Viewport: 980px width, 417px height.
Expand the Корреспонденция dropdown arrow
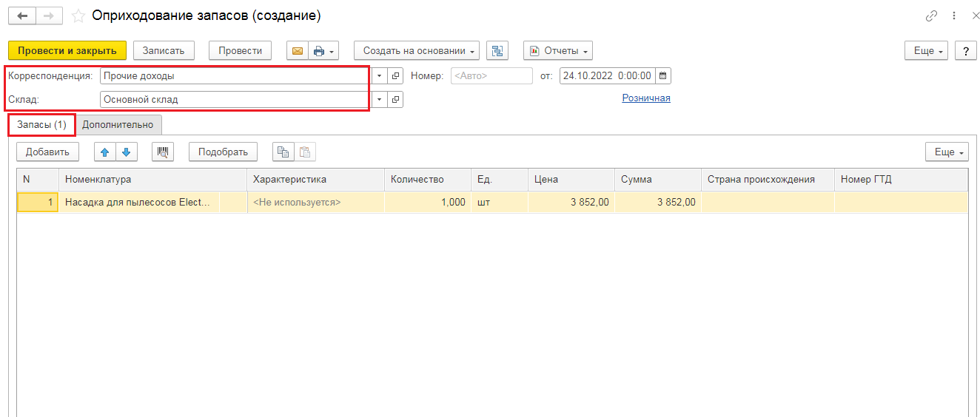click(x=379, y=76)
